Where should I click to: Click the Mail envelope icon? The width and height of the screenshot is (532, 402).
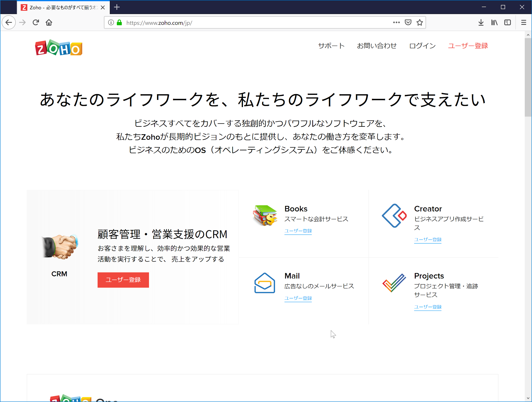pos(265,283)
